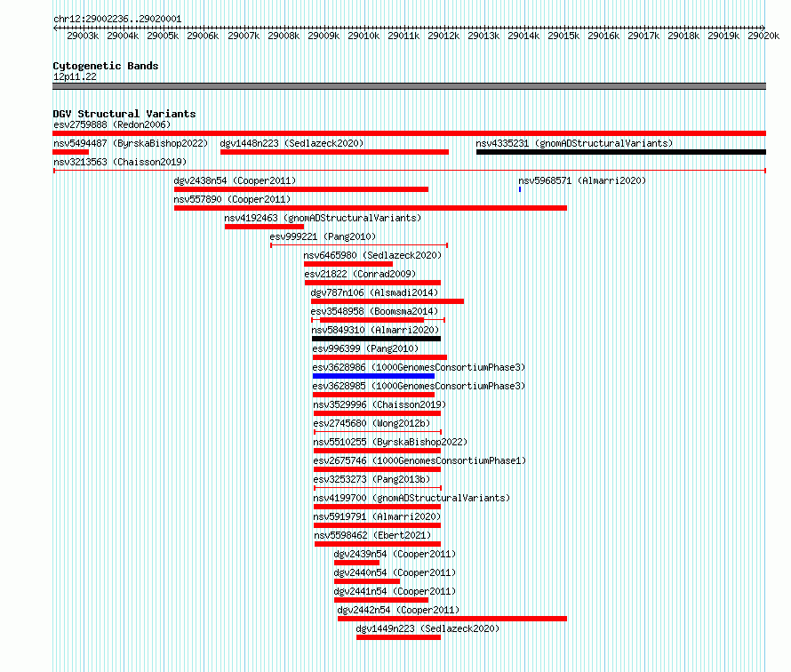Image resolution: width=791 pixels, height=672 pixels.
Task: Click the 29010k ruler tick label
Action: point(364,36)
